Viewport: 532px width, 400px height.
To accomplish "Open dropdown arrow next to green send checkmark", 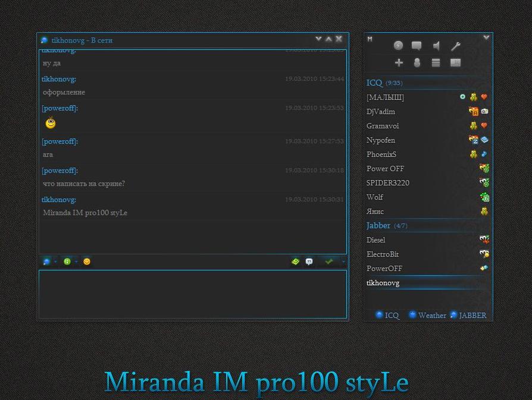I will coord(343,262).
